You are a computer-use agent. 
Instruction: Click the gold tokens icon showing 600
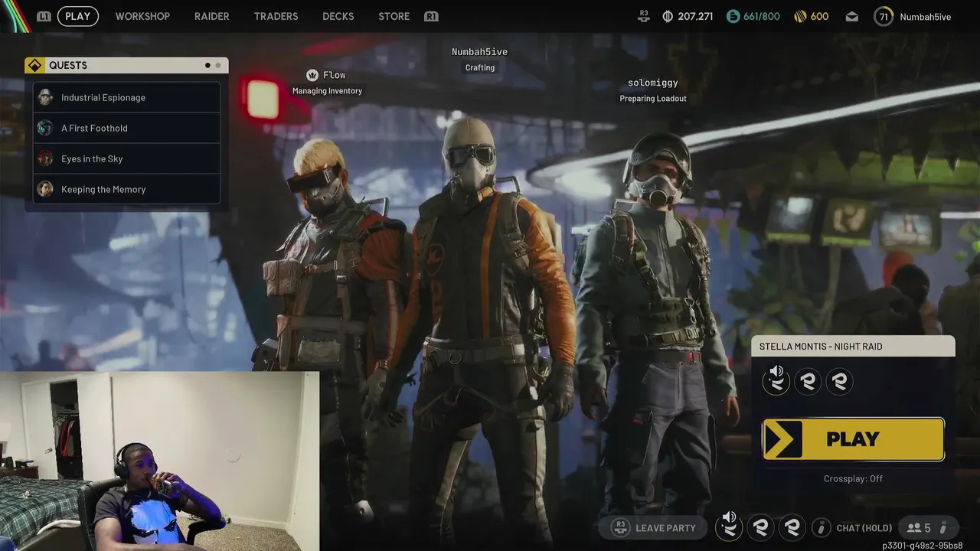(800, 16)
